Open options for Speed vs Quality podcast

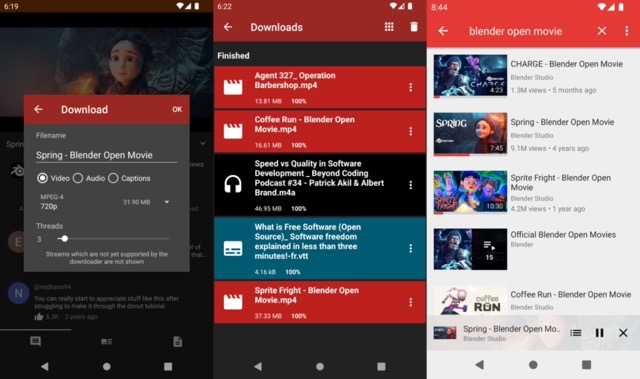pyautogui.click(x=411, y=185)
